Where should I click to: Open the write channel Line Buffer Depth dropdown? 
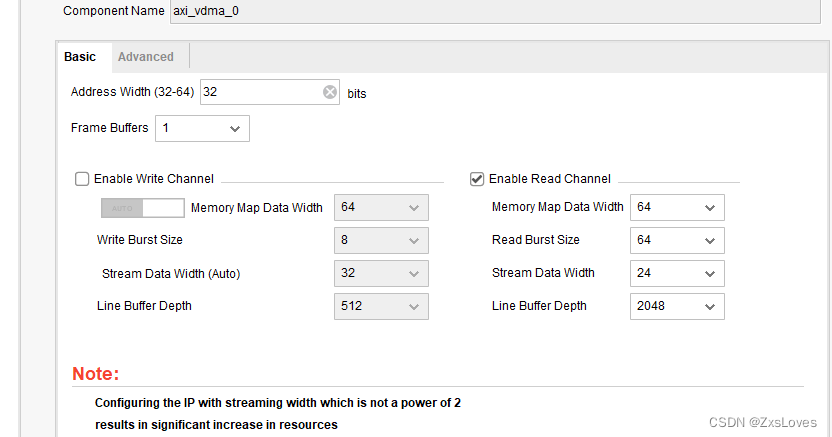coord(381,306)
